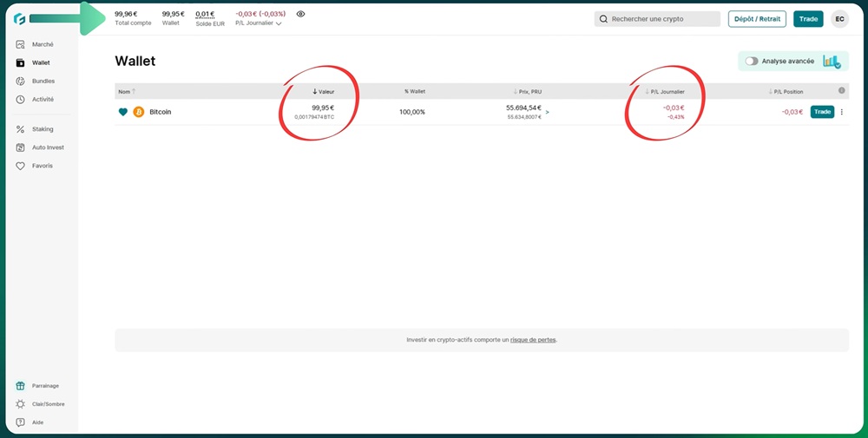Viewport: 868px width, 438px height.
Task: Open Bitcoin row three-dot menu
Action: [x=842, y=112]
